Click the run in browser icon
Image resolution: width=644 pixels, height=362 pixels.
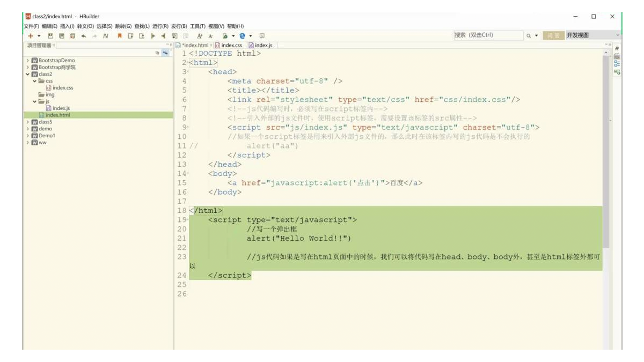[x=225, y=35]
